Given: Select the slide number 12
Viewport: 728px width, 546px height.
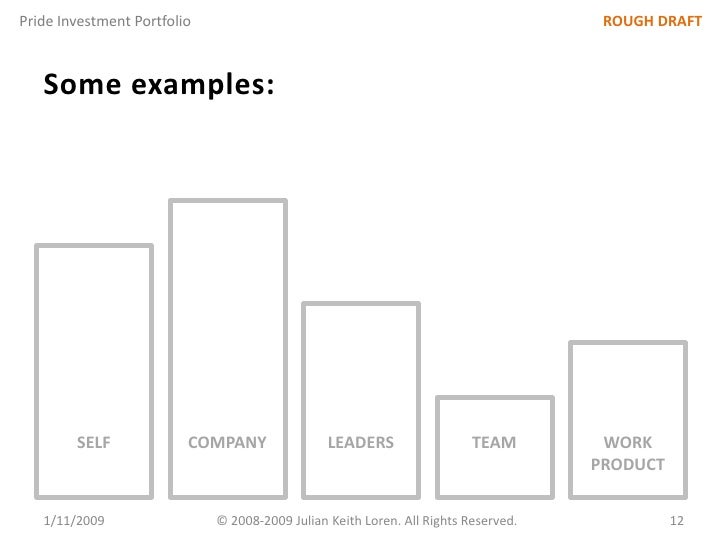Looking at the screenshot, I should (x=675, y=521).
